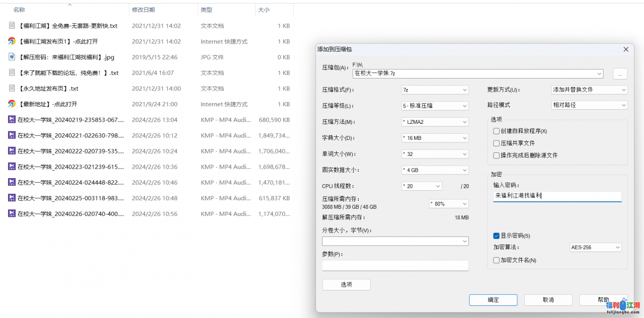Open the 压缩格式 dropdown showing 7z
This screenshot has width=644, height=318.
pyautogui.click(x=435, y=90)
